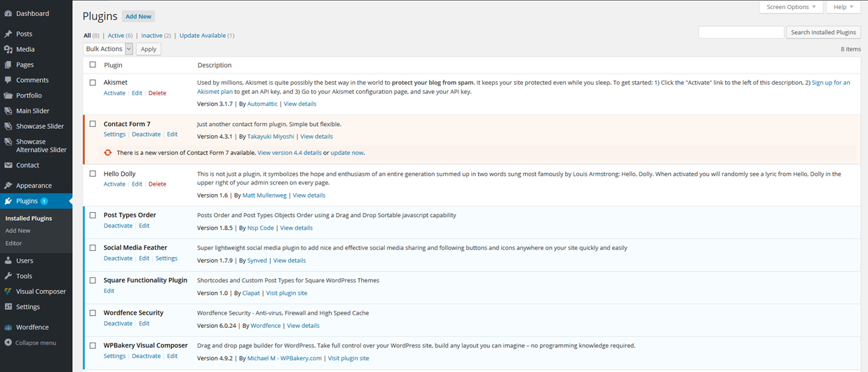Open Nsp Code author link
The width and height of the screenshot is (868, 372).
261,228
